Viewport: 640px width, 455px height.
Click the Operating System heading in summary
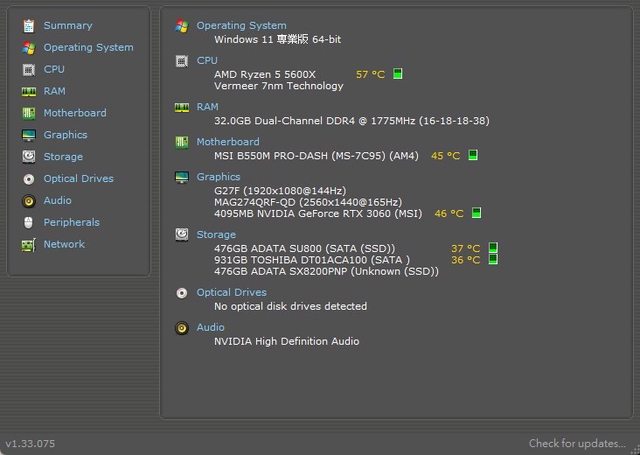tap(241, 25)
